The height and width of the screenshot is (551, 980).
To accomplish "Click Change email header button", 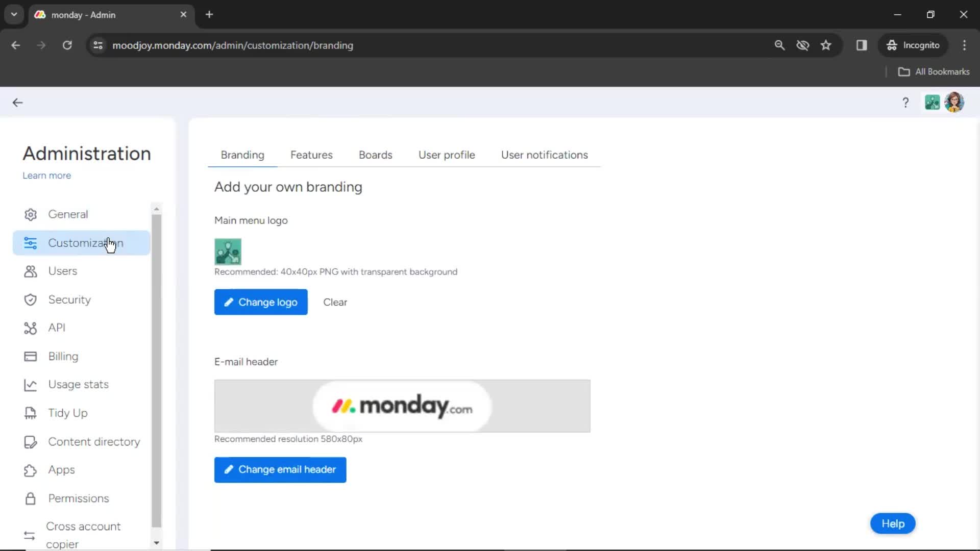I will (x=281, y=469).
